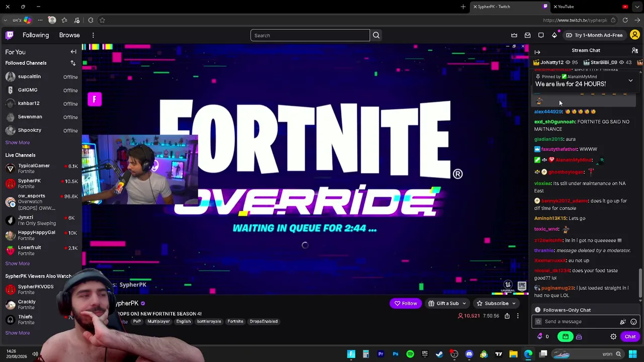Claim the green channel points bonus

566,336
